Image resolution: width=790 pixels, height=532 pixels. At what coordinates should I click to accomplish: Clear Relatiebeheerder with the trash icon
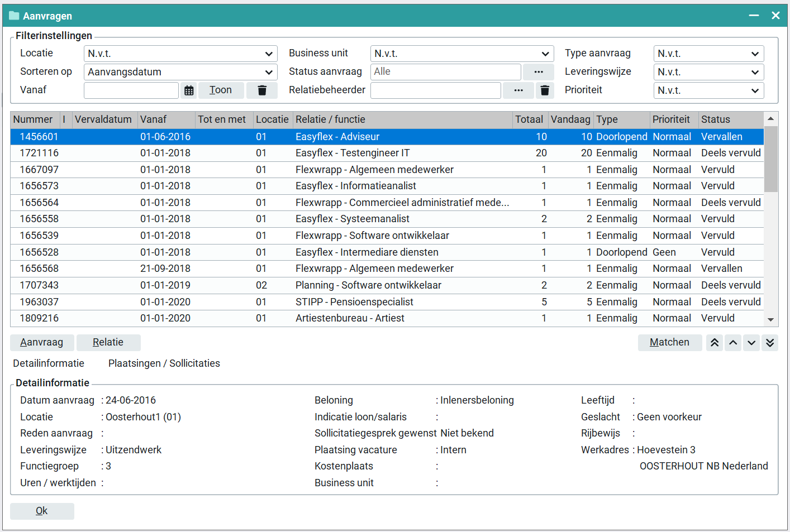545,90
